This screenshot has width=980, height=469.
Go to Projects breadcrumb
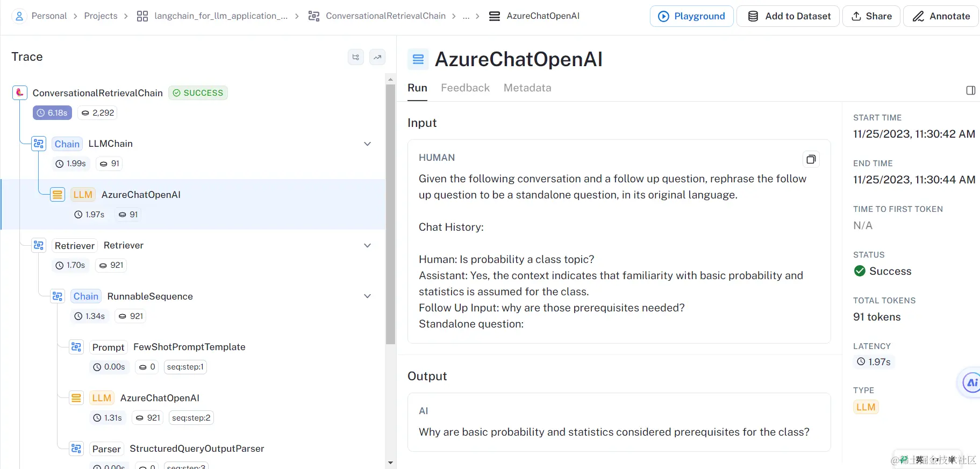pyautogui.click(x=101, y=16)
